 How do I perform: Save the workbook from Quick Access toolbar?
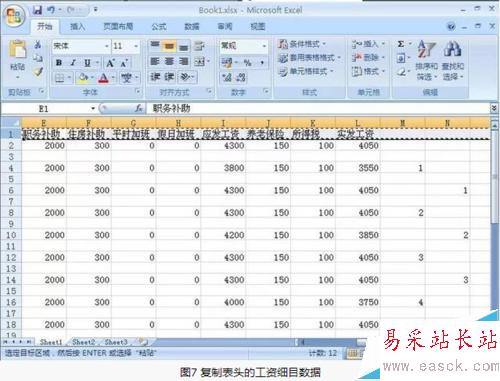pos(37,10)
